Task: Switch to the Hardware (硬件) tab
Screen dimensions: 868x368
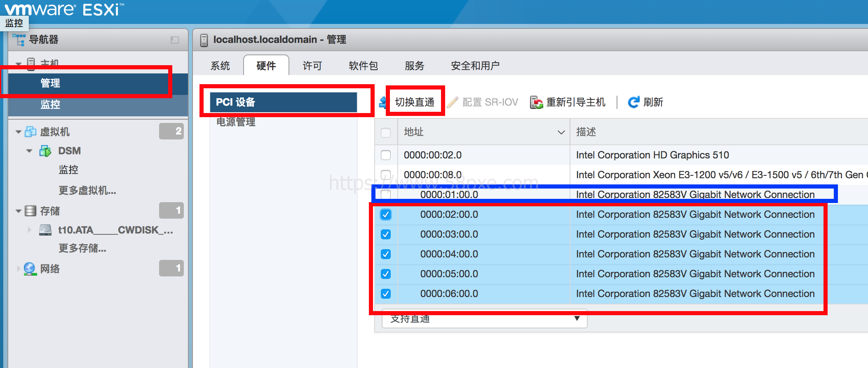Action: coord(266,66)
